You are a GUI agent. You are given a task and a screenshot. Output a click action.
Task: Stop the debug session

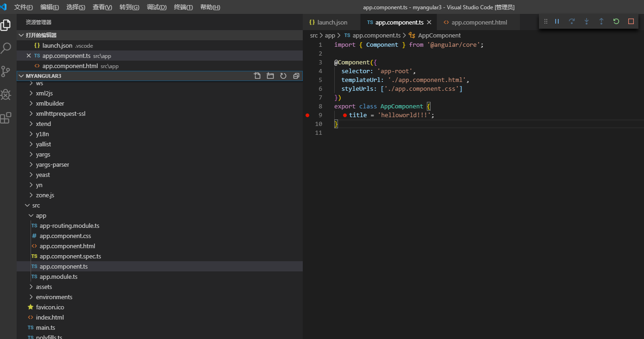(x=631, y=21)
